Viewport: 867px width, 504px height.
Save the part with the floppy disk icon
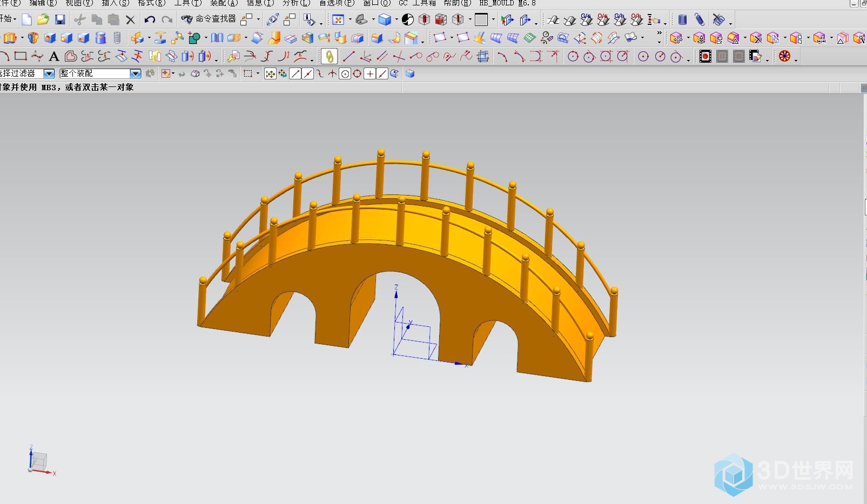tap(60, 20)
